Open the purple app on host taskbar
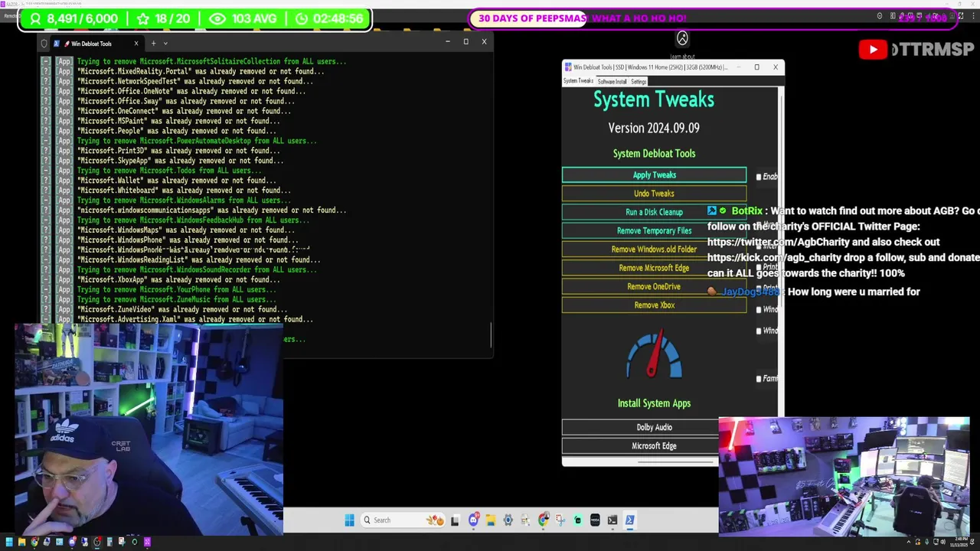The image size is (980, 551). [147, 542]
